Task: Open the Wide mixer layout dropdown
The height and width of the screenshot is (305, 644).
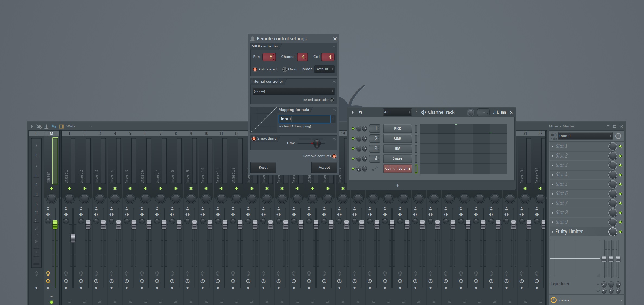Action: coord(79,126)
